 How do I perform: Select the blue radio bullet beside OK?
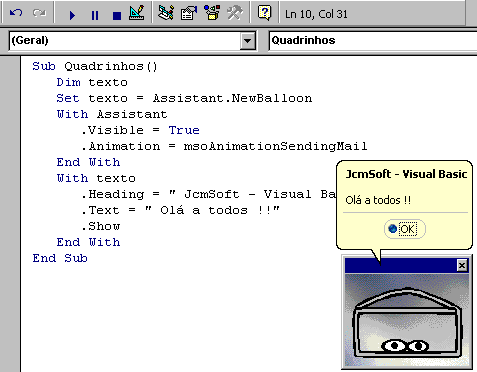[x=393, y=229]
